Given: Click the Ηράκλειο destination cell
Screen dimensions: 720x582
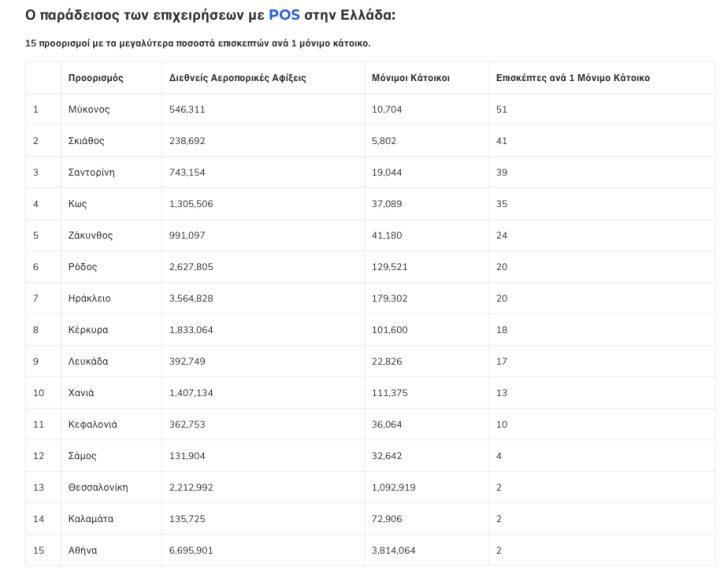Looking at the screenshot, I should [90, 298].
